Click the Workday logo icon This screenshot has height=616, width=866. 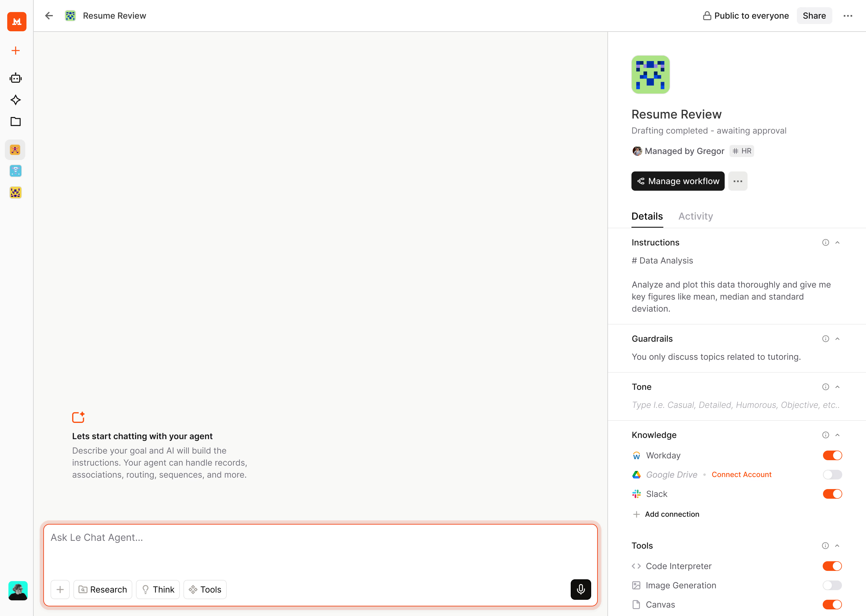coord(636,455)
